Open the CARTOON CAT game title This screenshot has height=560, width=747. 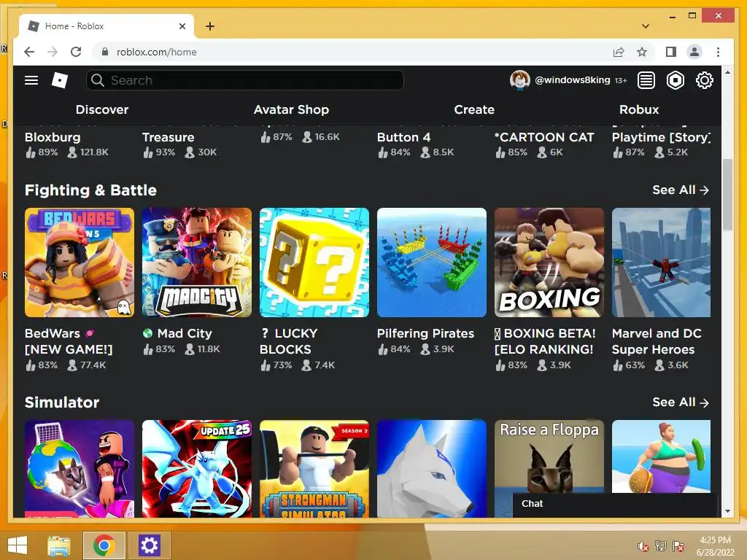(x=544, y=137)
